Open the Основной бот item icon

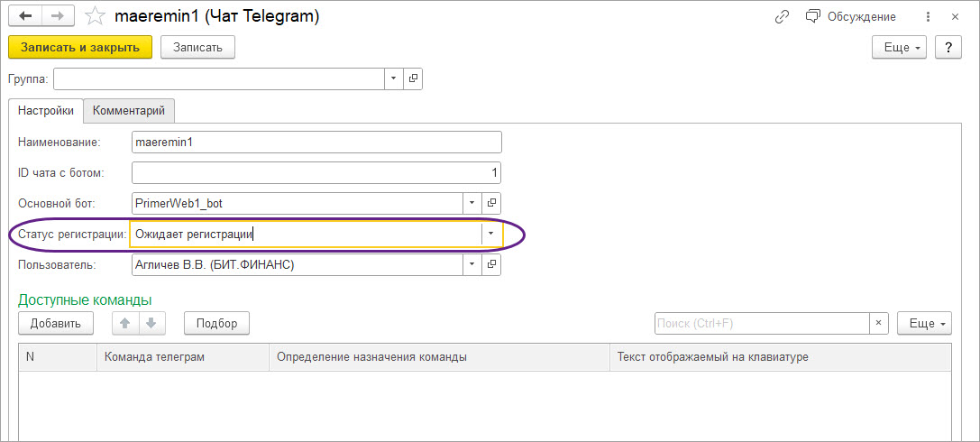point(491,203)
